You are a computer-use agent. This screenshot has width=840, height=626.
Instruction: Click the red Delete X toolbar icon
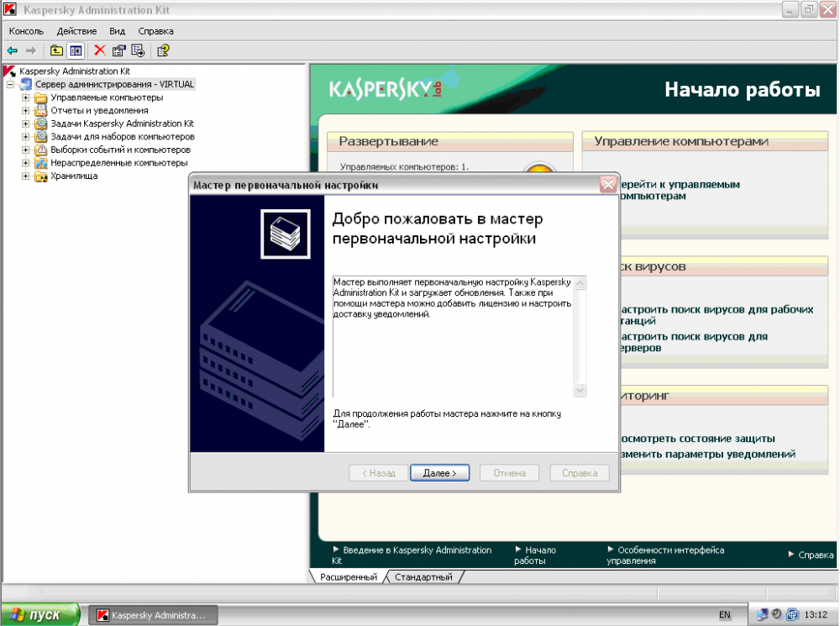[100, 50]
